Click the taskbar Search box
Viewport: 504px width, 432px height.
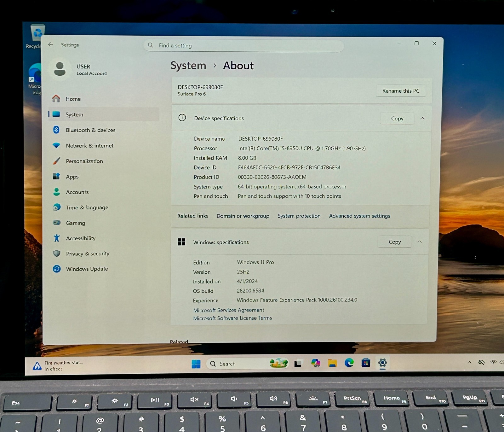(x=248, y=364)
